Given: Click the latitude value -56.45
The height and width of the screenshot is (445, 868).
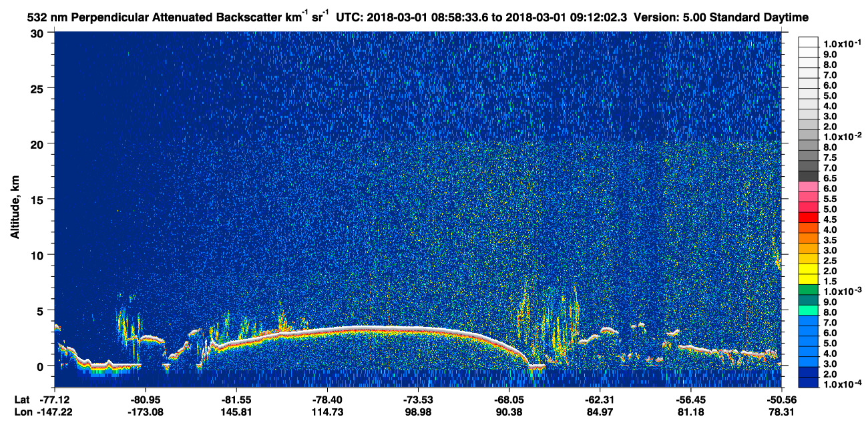Looking at the screenshot, I should (x=690, y=400).
